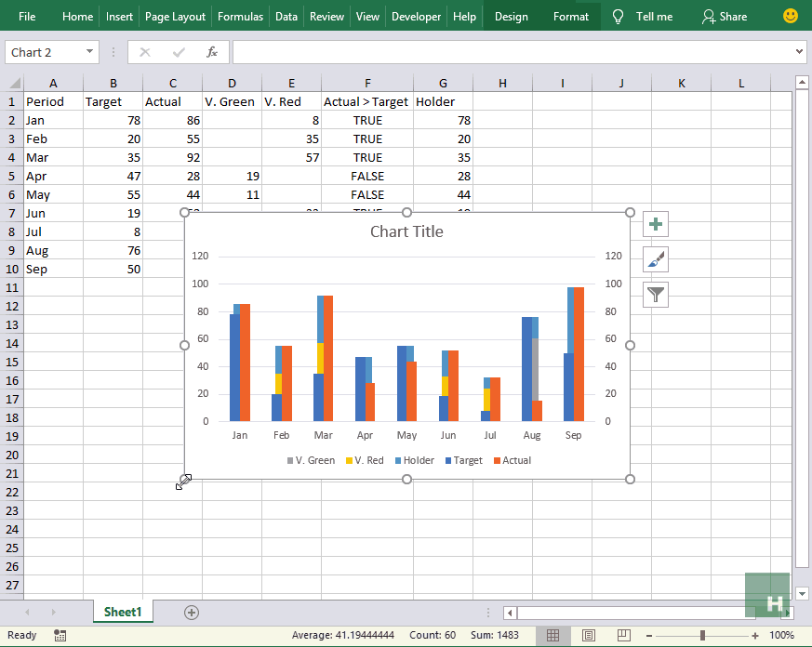Switch to Normal view icon
812x647 pixels.
[x=555, y=635]
